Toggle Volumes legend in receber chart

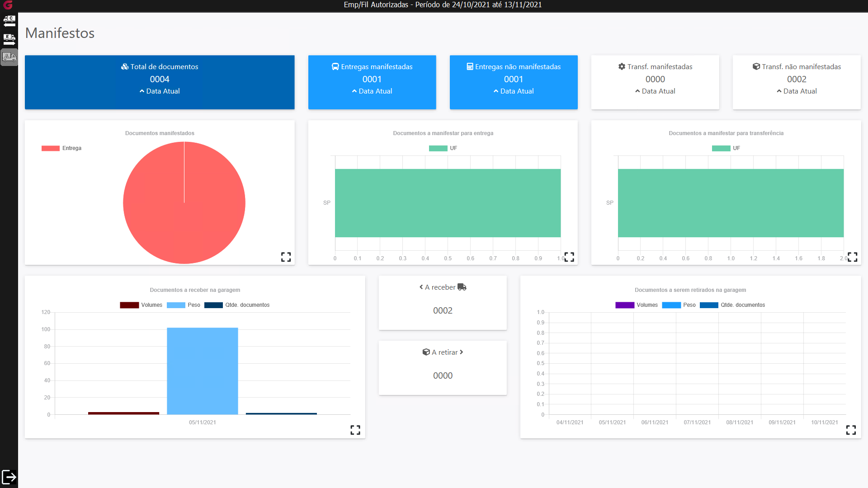point(141,305)
